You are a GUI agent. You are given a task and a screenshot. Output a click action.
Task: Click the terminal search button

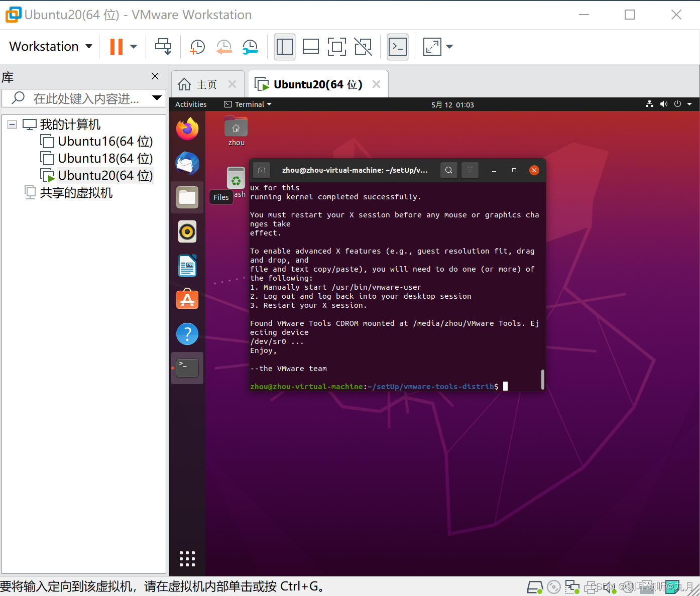[x=449, y=170]
